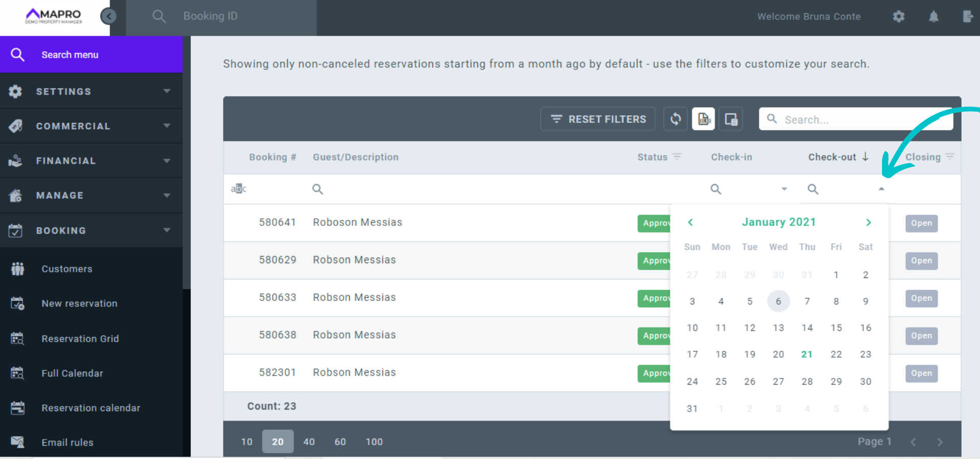This screenshot has width=980, height=459.
Task: Click the refresh icon in table toolbar
Action: coord(675,119)
